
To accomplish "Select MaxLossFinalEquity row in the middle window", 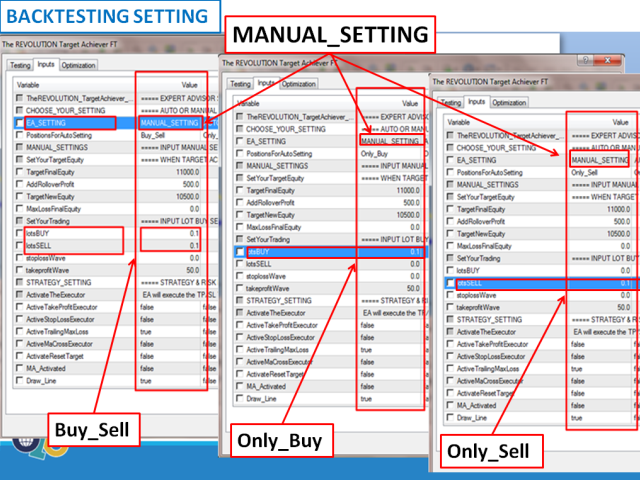I will click(331, 227).
